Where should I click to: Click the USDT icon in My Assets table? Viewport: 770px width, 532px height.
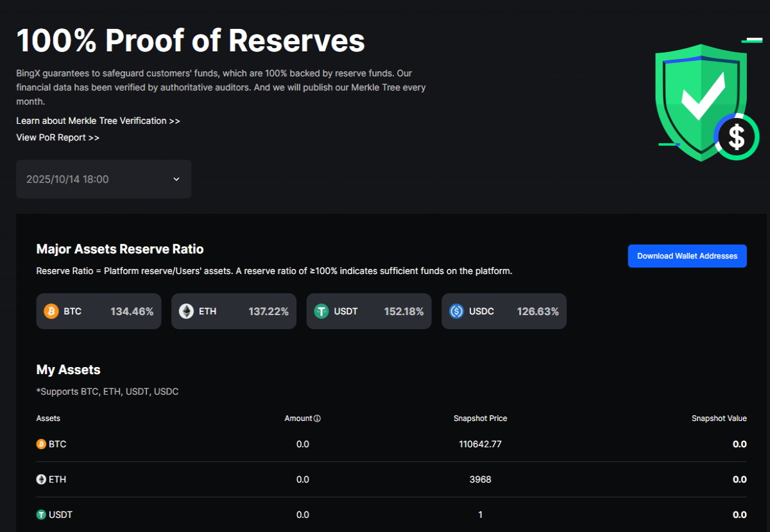pos(41,515)
